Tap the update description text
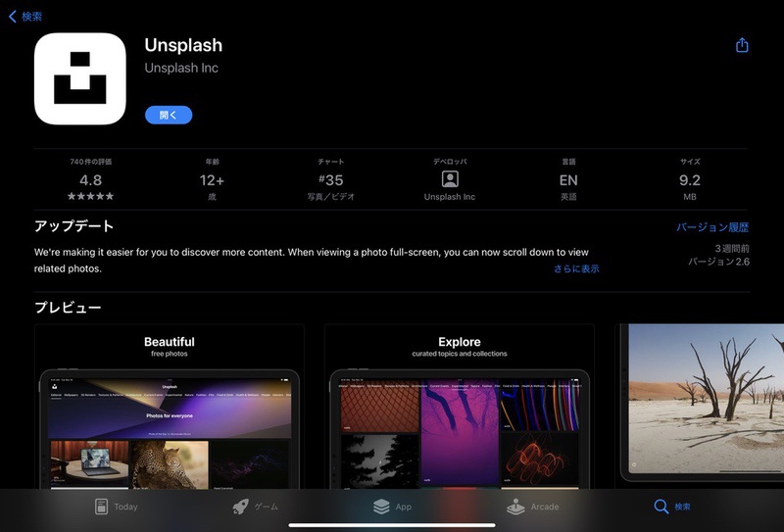Image resolution: width=784 pixels, height=532 pixels. pyautogui.click(x=311, y=260)
